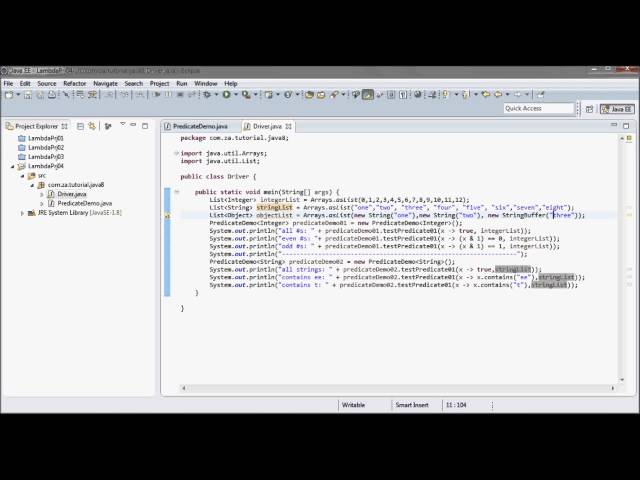Click the Resume debug icon
Viewport: 640px width, 480px height.
[x=157, y=95]
